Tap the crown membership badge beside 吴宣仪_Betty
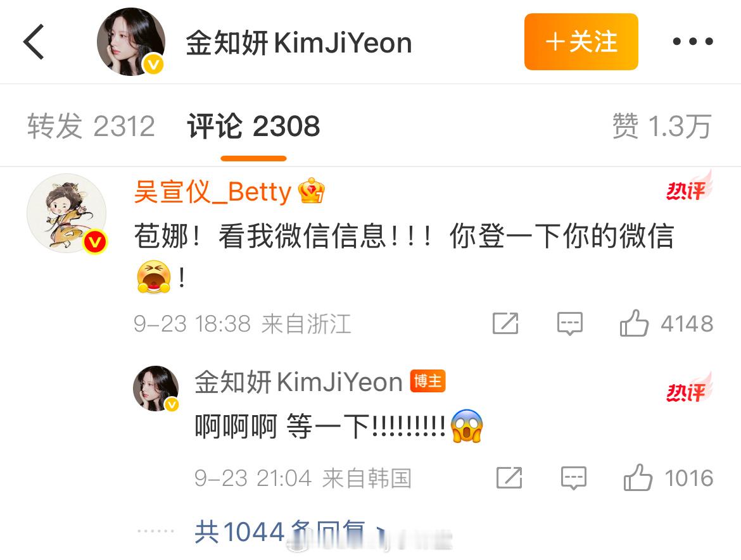The height and width of the screenshot is (560, 741). pyautogui.click(x=311, y=190)
